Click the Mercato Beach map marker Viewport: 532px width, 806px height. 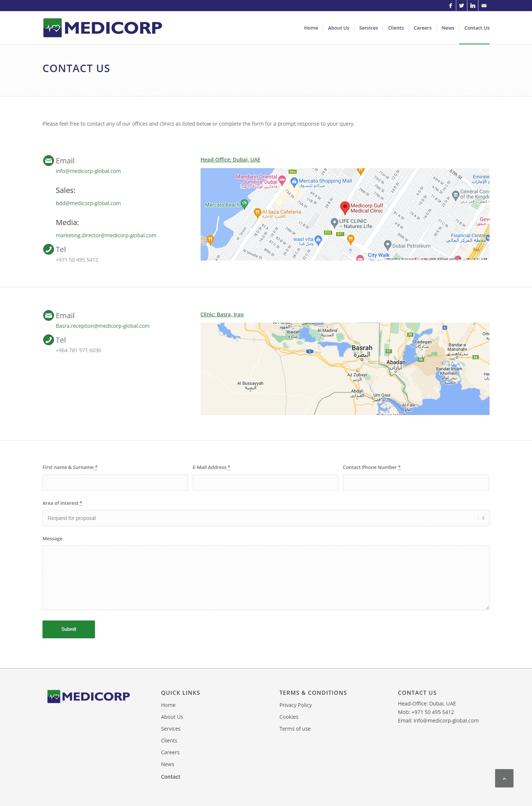(244, 204)
